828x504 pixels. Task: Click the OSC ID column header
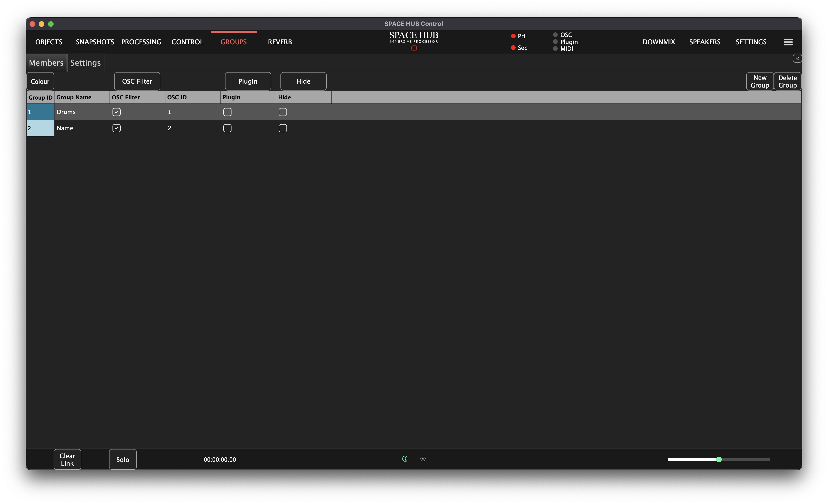pyautogui.click(x=193, y=97)
